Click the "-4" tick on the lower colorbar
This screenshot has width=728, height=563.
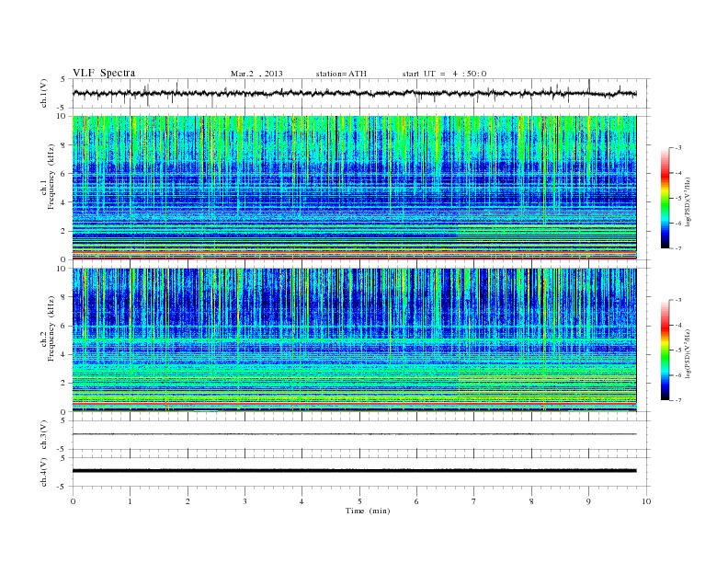[678, 325]
